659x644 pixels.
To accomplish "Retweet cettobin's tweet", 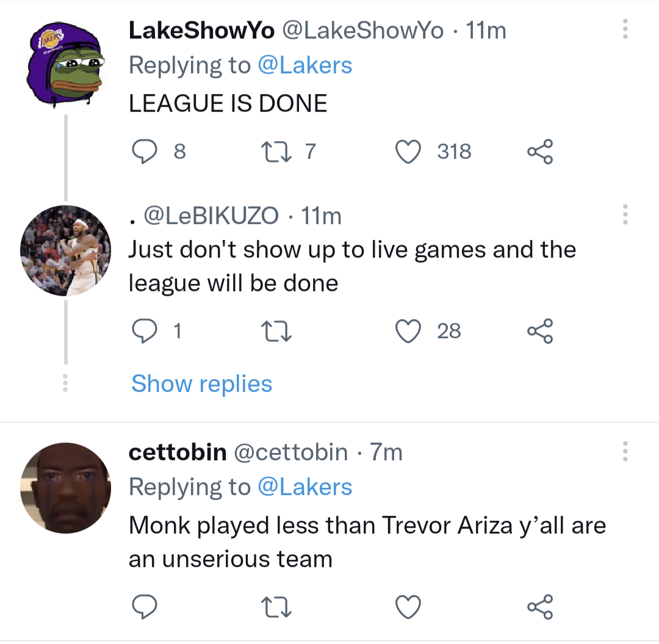I will [276, 607].
